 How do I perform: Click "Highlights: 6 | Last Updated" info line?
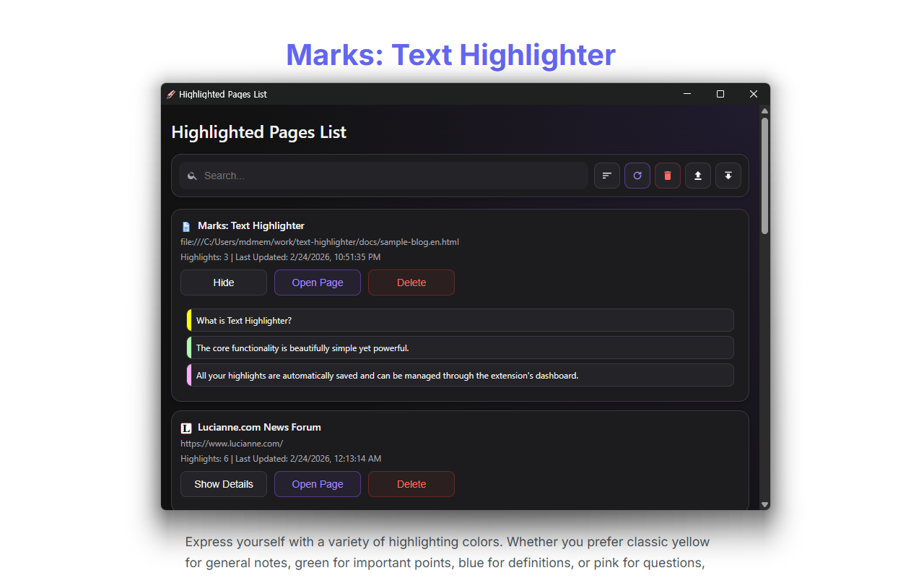click(x=281, y=459)
